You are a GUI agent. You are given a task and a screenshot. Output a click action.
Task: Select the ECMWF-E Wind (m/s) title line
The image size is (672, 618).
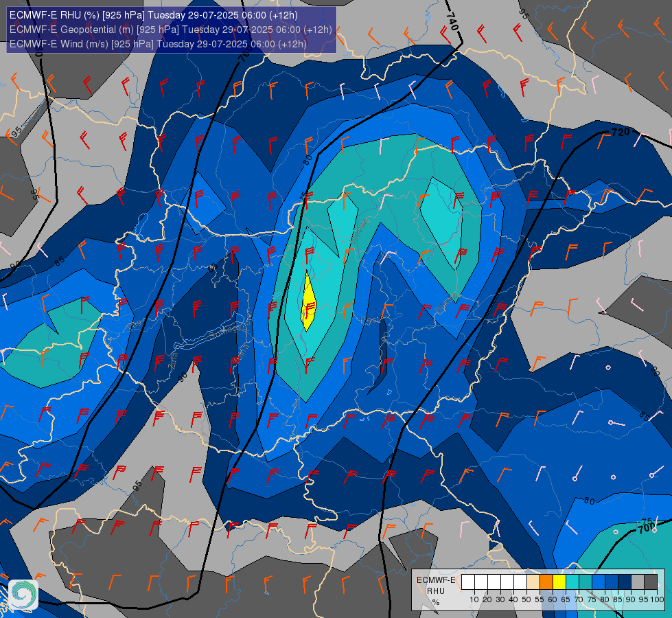click(158, 44)
